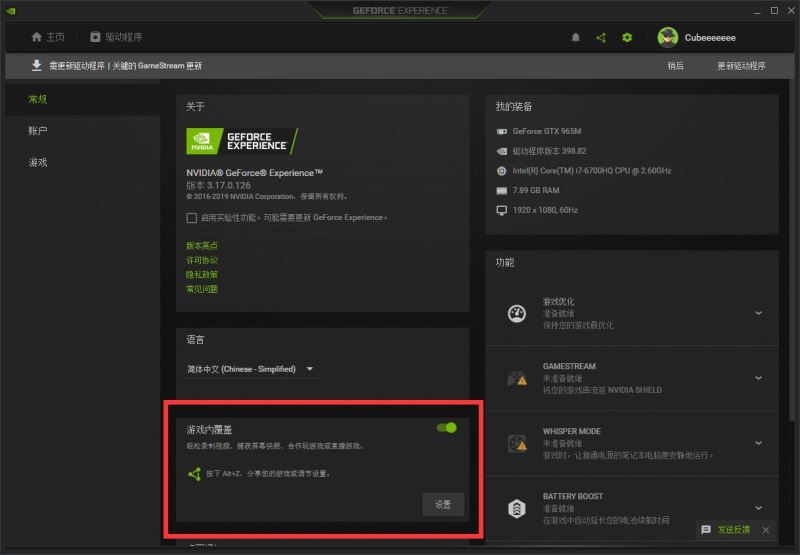Open the 隐私政策 link
The height and width of the screenshot is (555, 800).
click(x=202, y=274)
